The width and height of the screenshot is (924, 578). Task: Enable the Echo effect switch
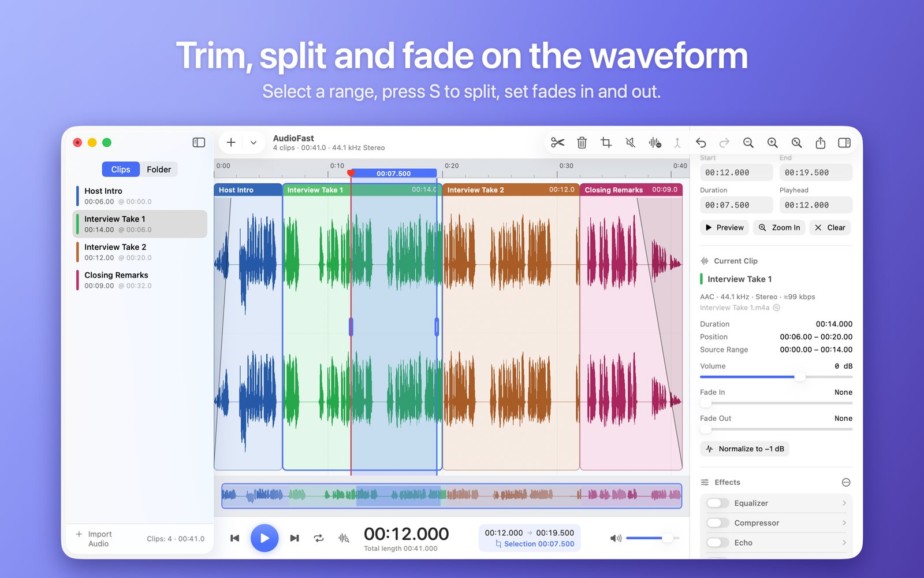717,542
